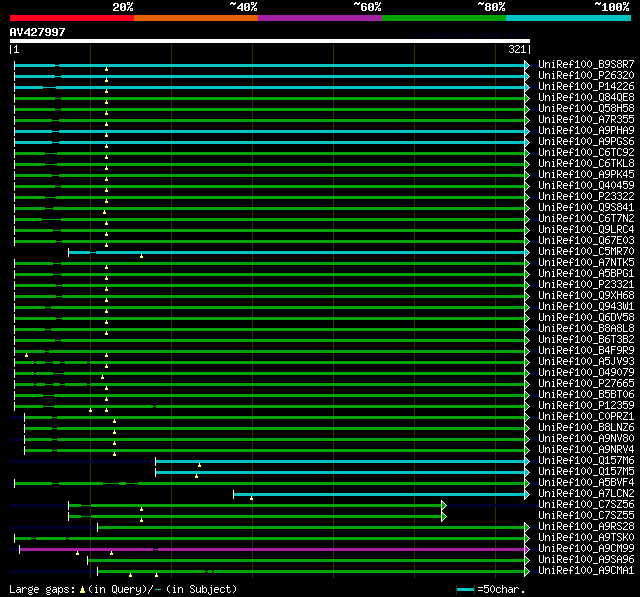
Task: Select the UniRef100_A9CM99 label
Action: 586,548
